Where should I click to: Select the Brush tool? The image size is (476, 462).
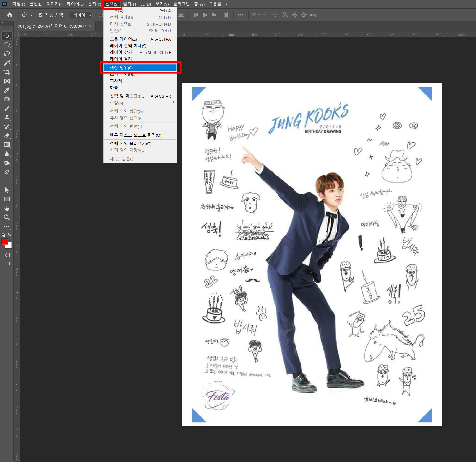(7, 108)
